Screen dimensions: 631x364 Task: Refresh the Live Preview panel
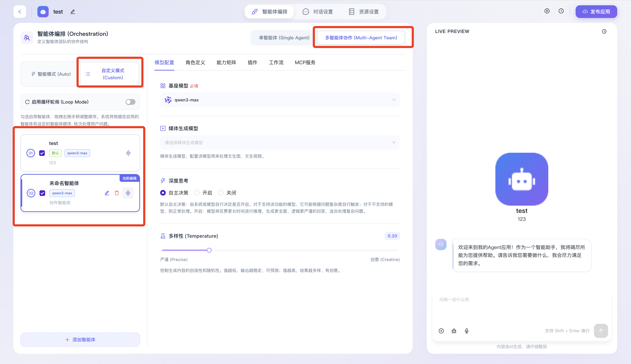[x=604, y=32]
